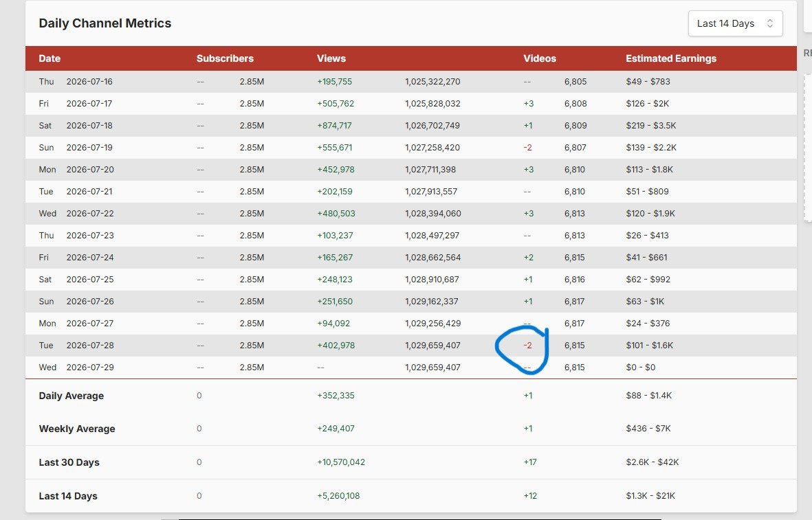Select the date 2026-07-18

[x=89, y=125]
